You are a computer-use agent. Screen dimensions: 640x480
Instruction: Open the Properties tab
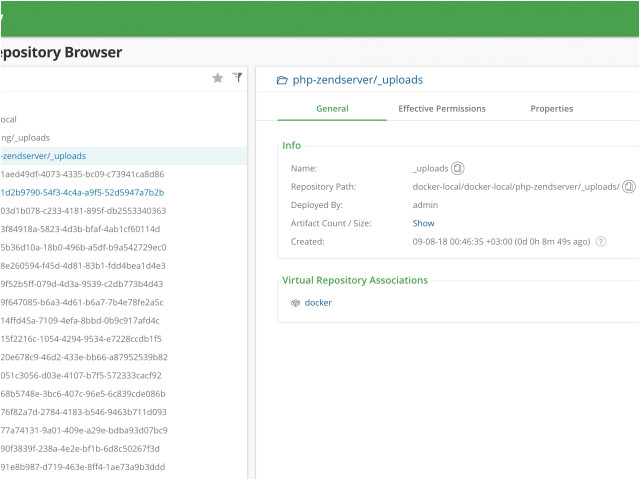click(552, 109)
